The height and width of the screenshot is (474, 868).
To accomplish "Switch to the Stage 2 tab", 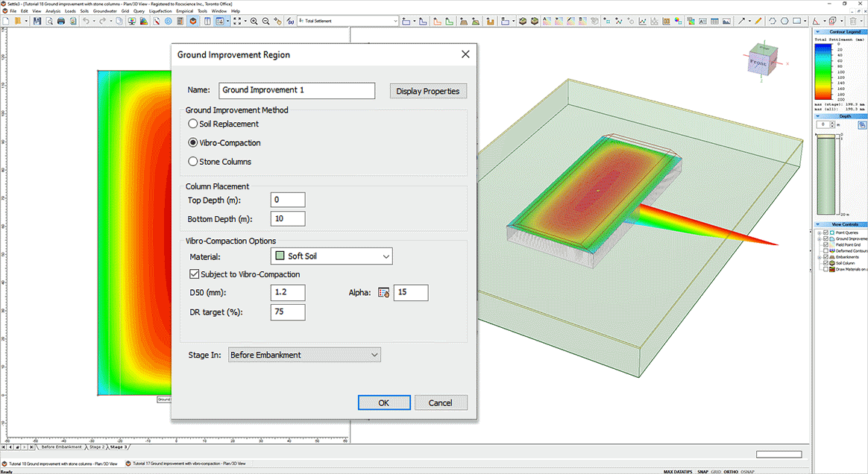I will pos(96,447).
